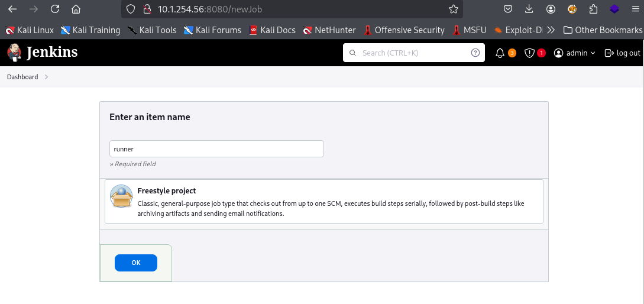Click the red security warning count badge
The image size is (644, 304).
(x=541, y=53)
